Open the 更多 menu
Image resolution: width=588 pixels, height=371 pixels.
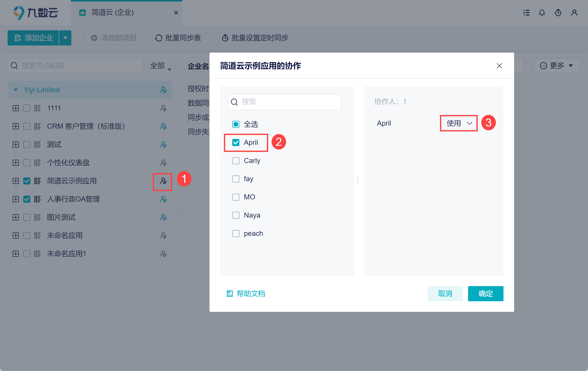557,66
